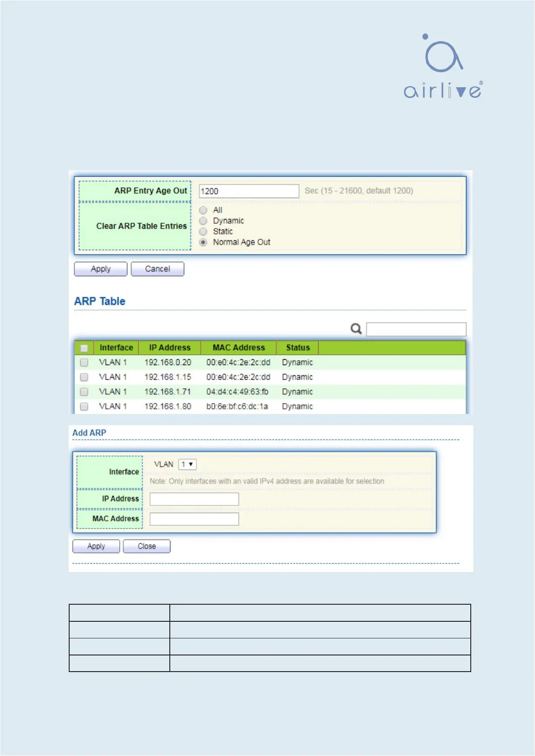Screen dimensions: 535x756
Task: Focus the ARP Entry Age Out field
Action: tap(249, 191)
